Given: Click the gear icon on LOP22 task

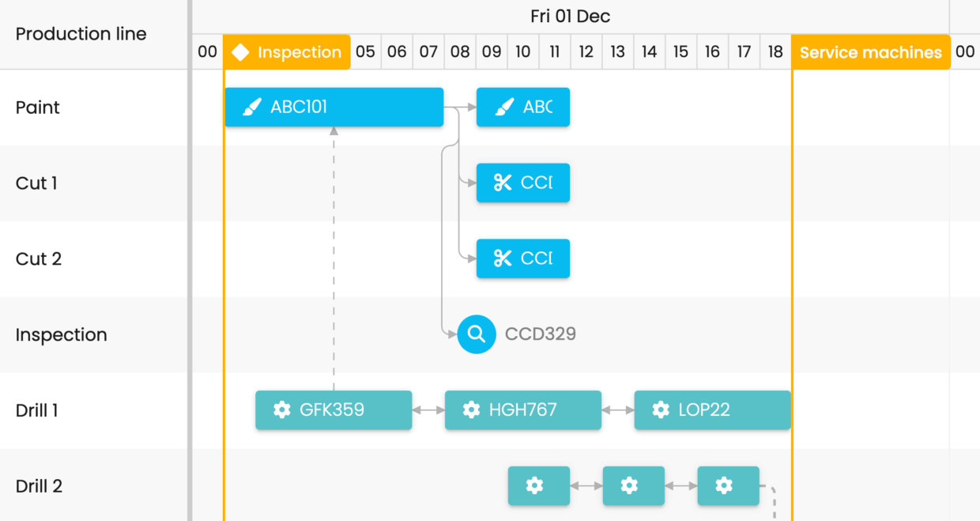Looking at the screenshot, I should click(x=661, y=410).
